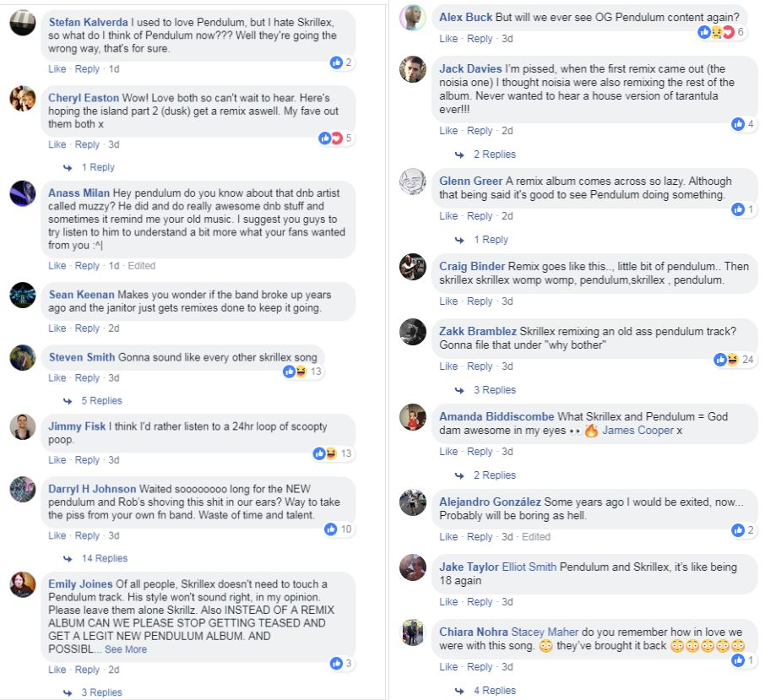The height and width of the screenshot is (700, 776).
Task: Click the like count on Darryl H Johnson's comment
Action: 346,529
